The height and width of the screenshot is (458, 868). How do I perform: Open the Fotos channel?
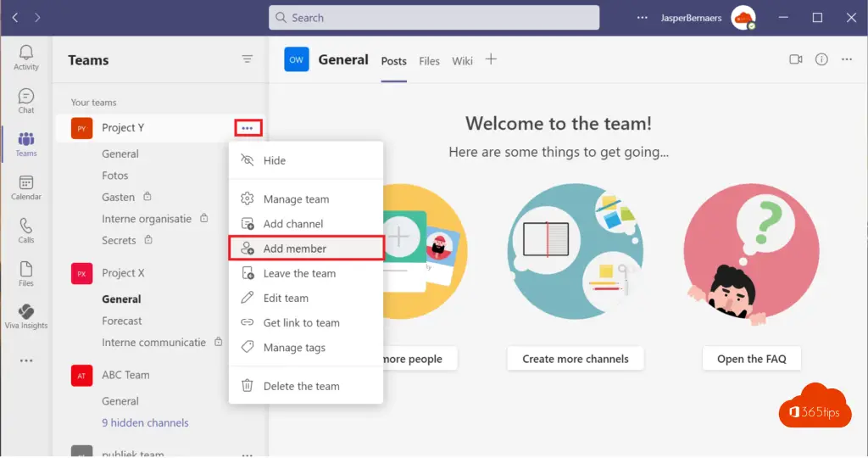click(115, 176)
